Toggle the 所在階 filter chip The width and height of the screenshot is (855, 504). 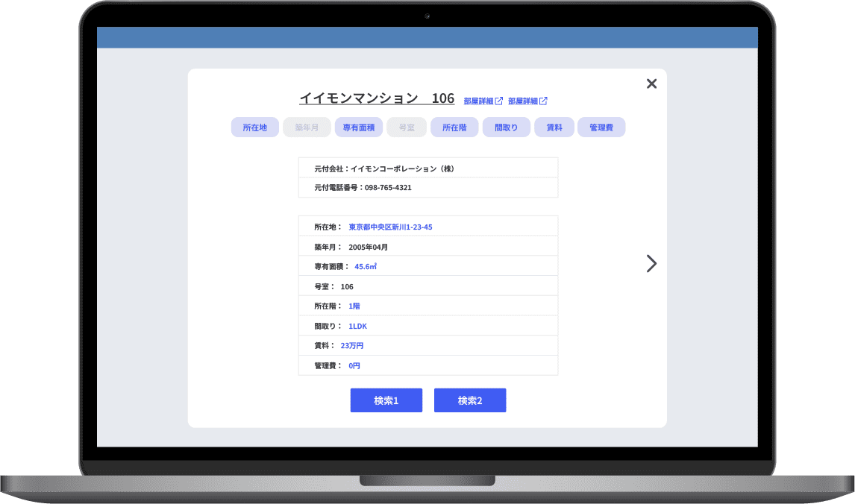tap(454, 127)
